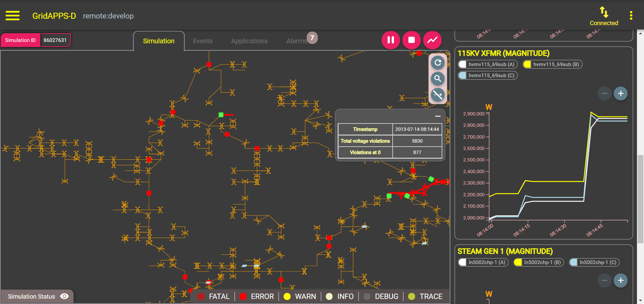This screenshot has height=304, width=644.
Task: Toggle hvmv115_69sub (C) legend series
Action: coord(488,75)
